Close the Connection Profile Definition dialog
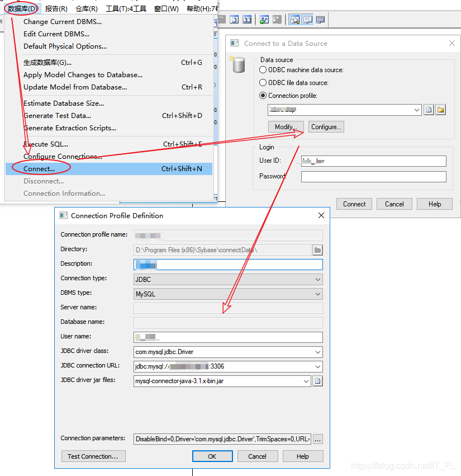The image size is (461, 476). click(x=321, y=215)
